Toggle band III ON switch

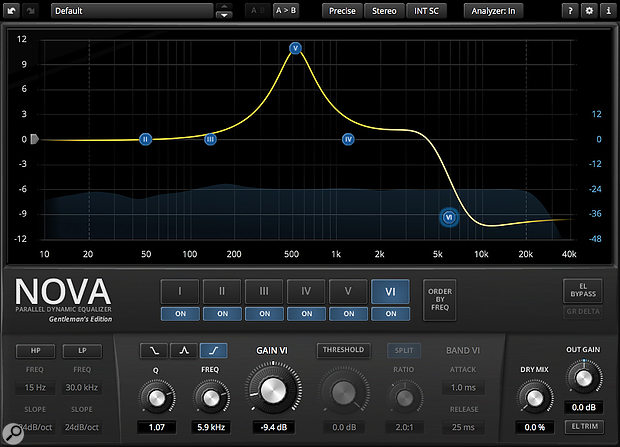coord(264,314)
